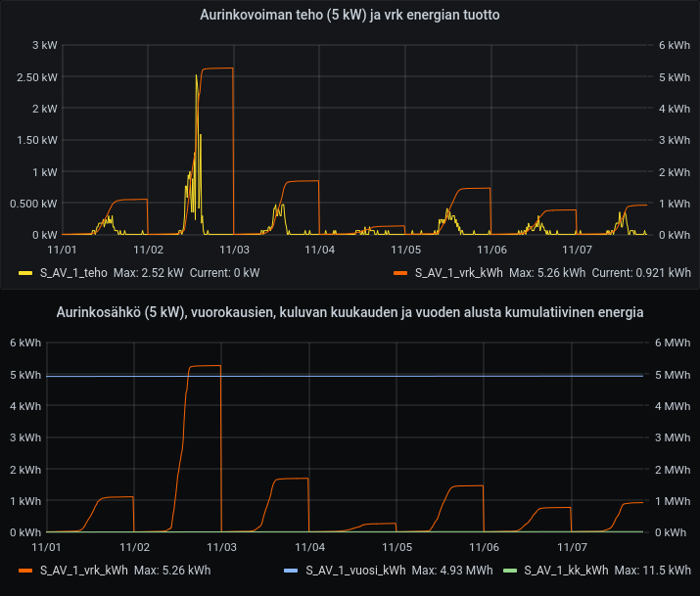This screenshot has height=596, width=700.
Task: Click the tallest yellow power spike in the power chart
Action: click(x=196, y=78)
